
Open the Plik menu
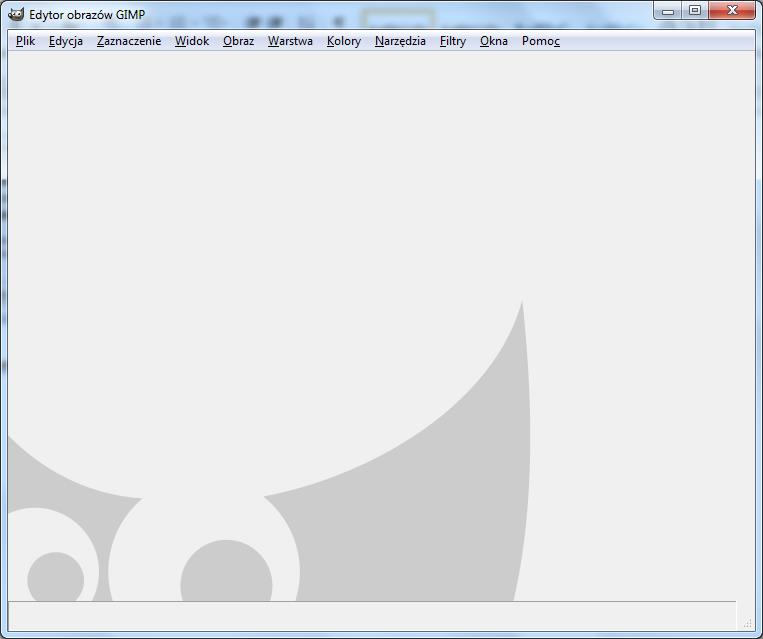(25, 41)
